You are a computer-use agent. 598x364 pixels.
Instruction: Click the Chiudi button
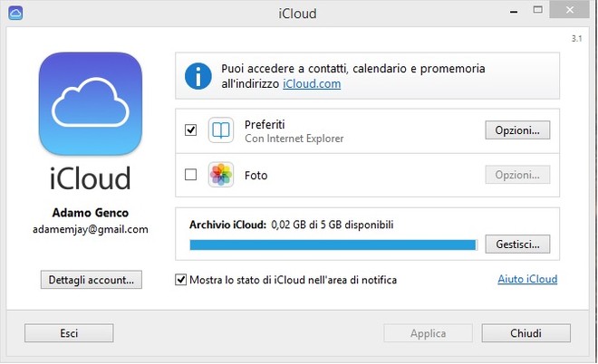pos(526,333)
